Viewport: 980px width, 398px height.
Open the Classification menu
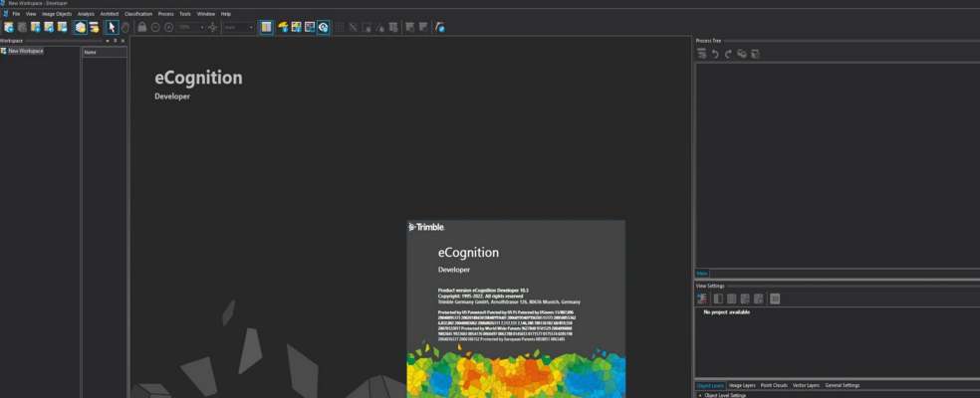(x=138, y=14)
